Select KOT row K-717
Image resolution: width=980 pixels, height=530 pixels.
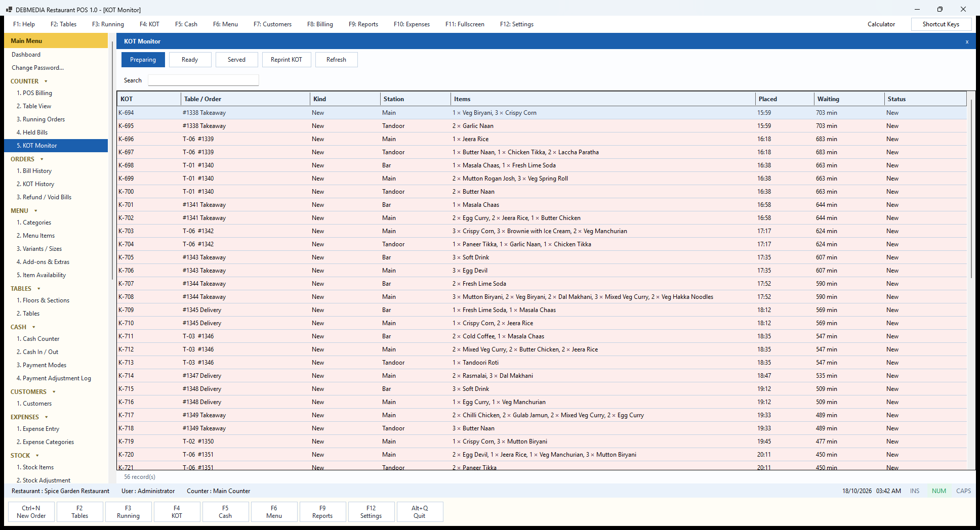click(542, 415)
